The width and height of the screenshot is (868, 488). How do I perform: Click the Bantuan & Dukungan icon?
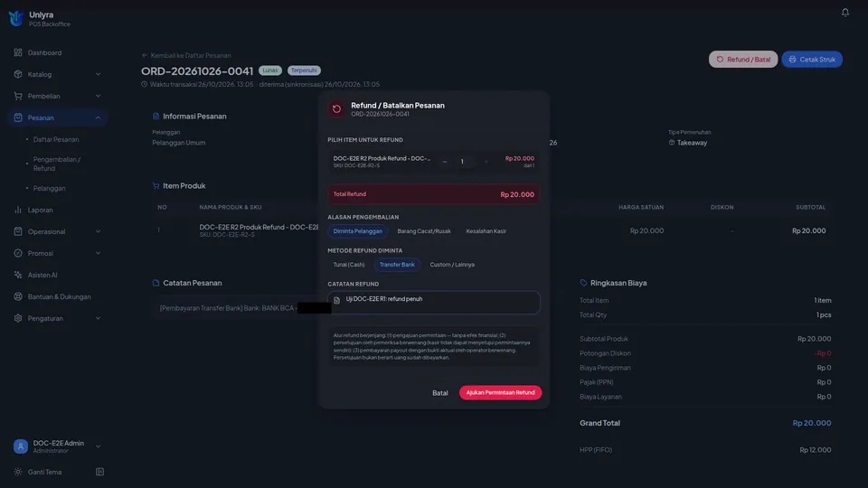(18, 296)
